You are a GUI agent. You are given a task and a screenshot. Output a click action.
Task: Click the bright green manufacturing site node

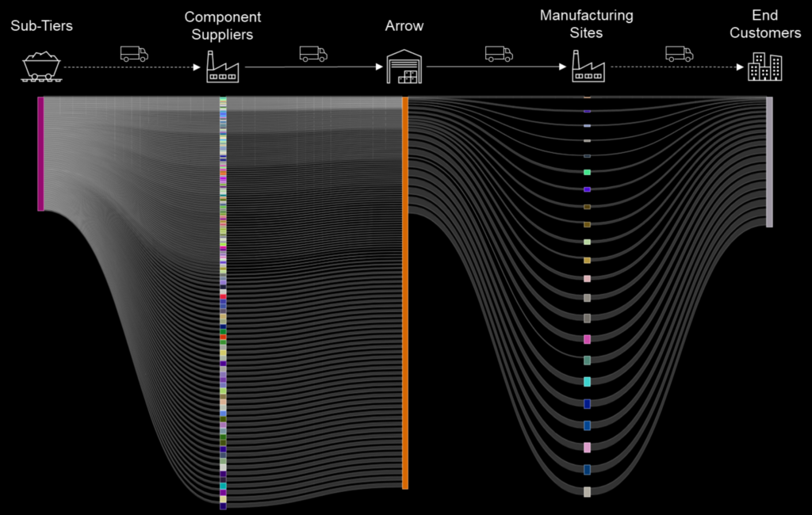coord(587,172)
